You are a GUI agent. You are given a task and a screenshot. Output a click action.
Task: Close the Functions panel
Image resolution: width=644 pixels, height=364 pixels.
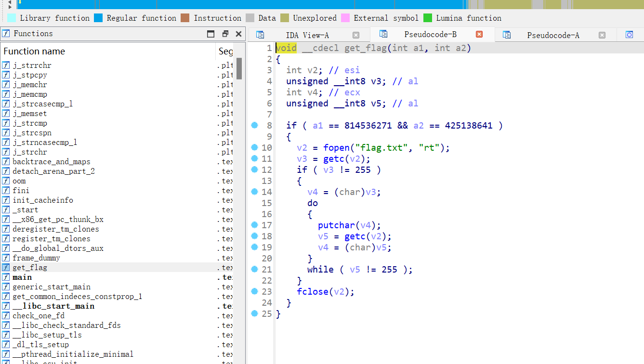tap(238, 34)
